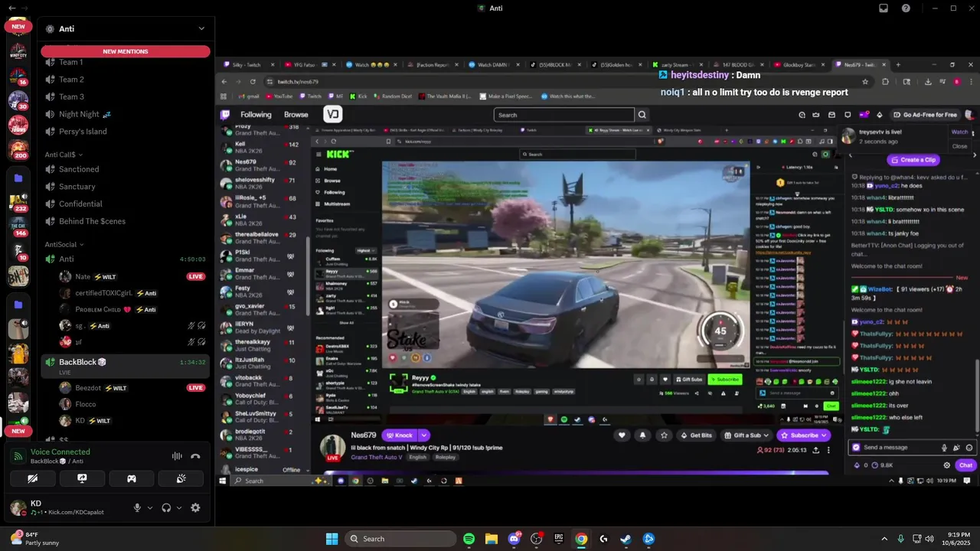The width and height of the screenshot is (980, 551).
Task: Show hidden icons in system tray
Action: [884, 539]
